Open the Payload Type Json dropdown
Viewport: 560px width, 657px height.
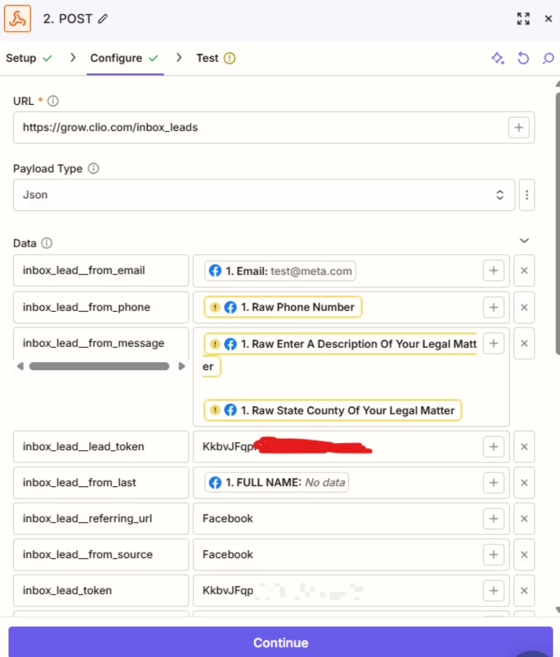pos(264,195)
